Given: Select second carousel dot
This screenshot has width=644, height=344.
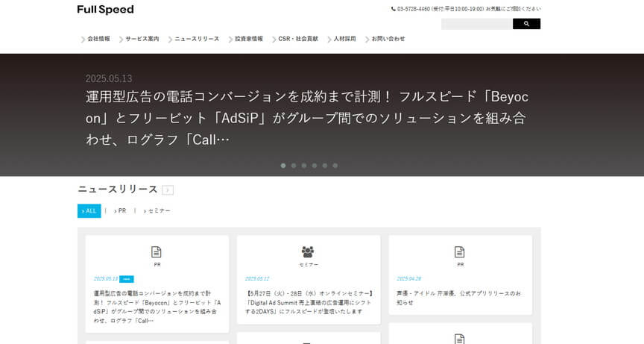Looking at the screenshot, I should tap(293, 166).
